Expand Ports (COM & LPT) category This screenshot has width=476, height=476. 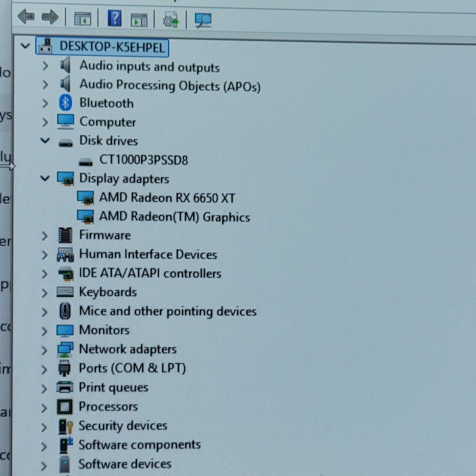(44, 370)
